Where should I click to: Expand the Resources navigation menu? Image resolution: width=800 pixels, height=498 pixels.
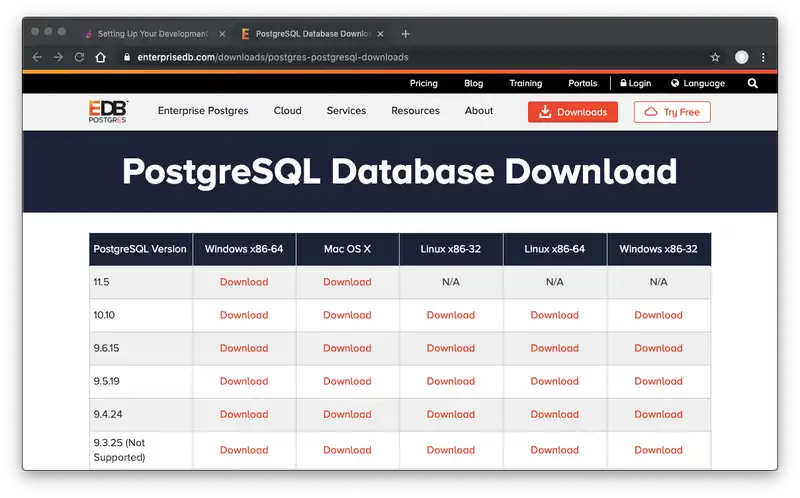[x=415, y=111]
